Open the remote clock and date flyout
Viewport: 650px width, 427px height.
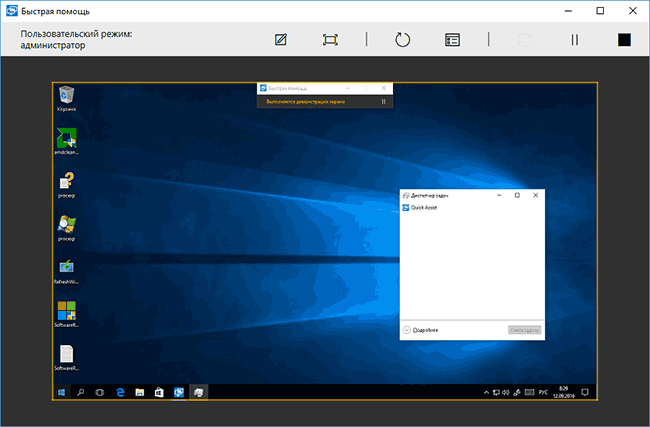tap(564, 392)
